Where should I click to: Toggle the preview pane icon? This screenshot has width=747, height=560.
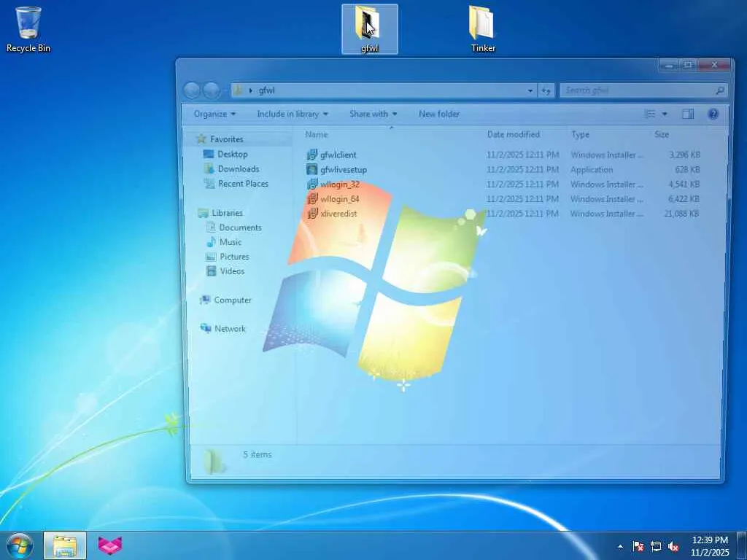pos(687,114)
